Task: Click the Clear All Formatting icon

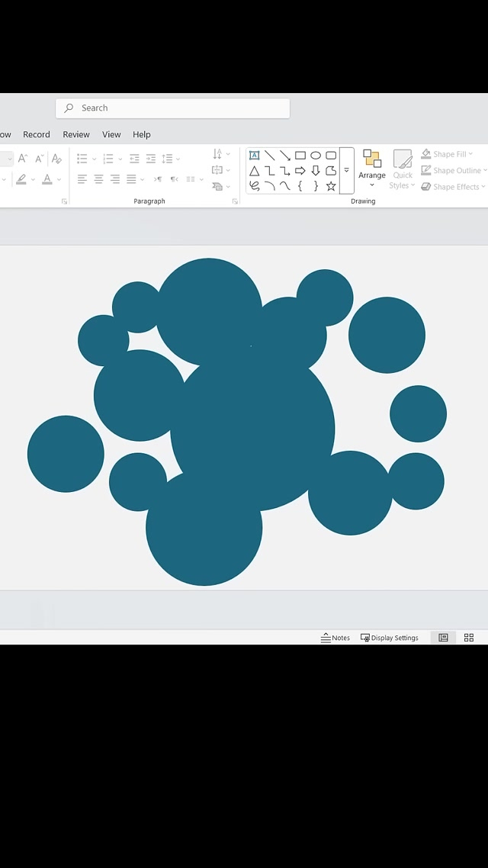Action: [56, 159]
